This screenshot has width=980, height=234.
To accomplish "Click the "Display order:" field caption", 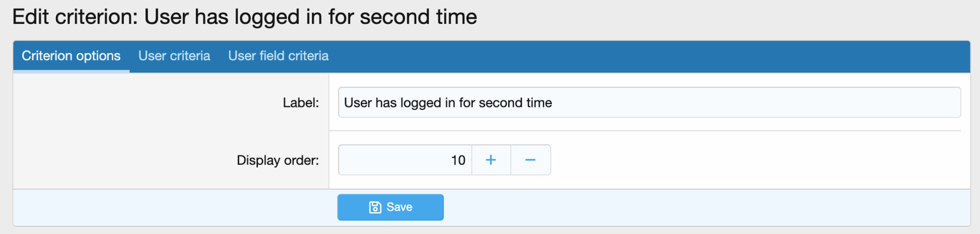I will pos(278,160).
